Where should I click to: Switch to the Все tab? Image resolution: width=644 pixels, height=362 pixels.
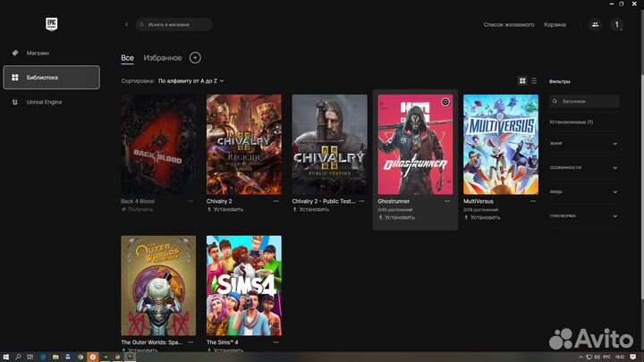click(x=127, y=58)
